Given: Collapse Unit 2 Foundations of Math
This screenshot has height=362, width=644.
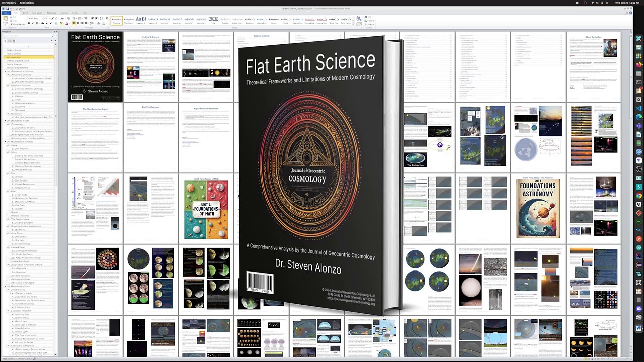Looking at the screenshot, I should coord(5,121).
